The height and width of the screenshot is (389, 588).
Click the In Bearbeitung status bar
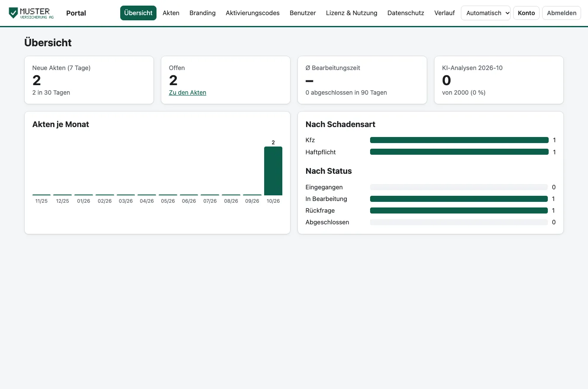click(x=459, y=199)
